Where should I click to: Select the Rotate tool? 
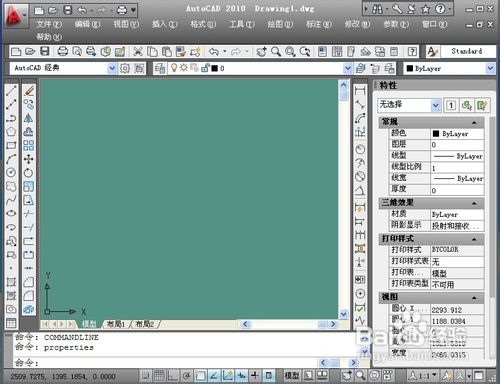(29, 173)
